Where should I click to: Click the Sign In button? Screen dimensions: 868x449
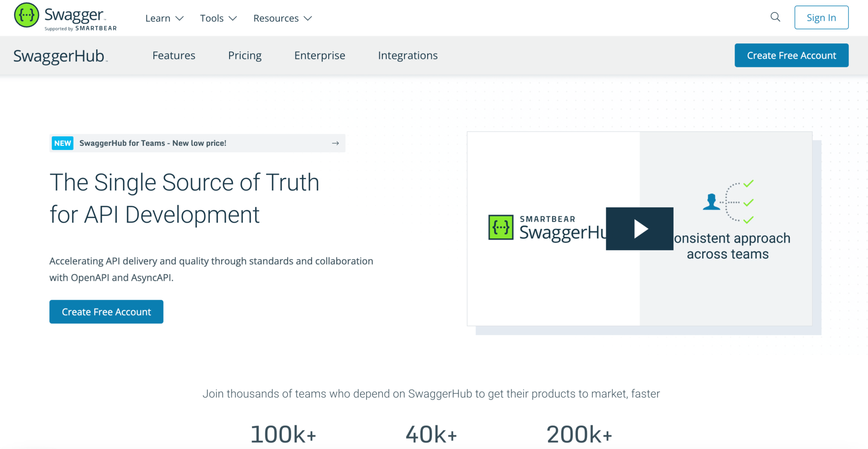tap(821, 18)
